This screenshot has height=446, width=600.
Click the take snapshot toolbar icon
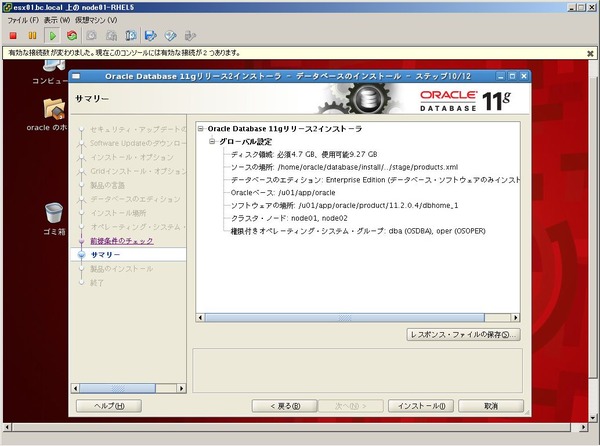(x=91, y=36)
